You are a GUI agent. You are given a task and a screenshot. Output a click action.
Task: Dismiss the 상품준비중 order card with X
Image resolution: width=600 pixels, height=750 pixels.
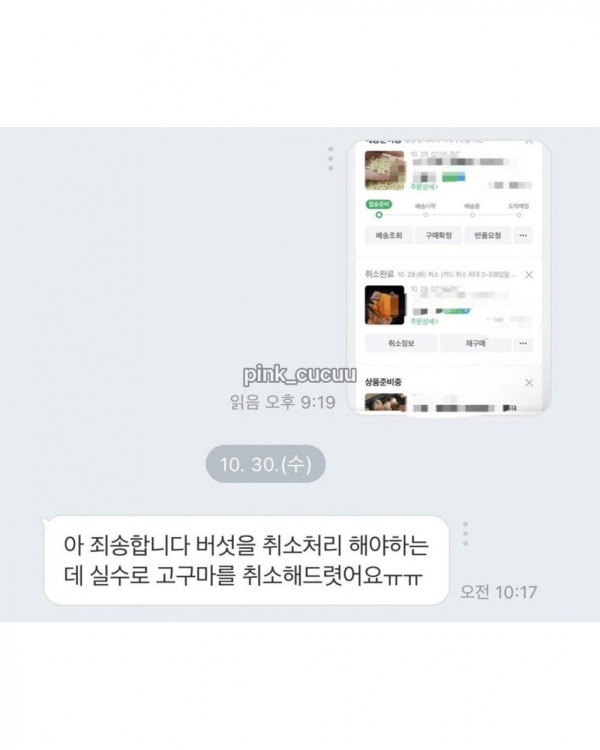529,383
